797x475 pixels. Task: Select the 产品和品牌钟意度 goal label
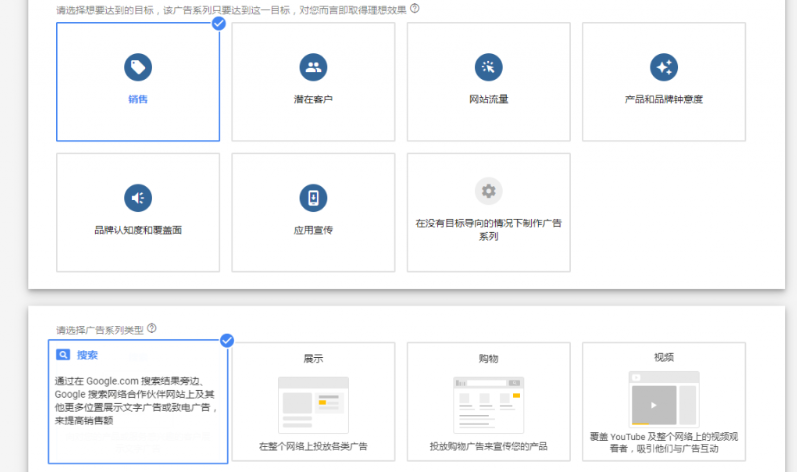pyautogui.click(x=664, y=99)
